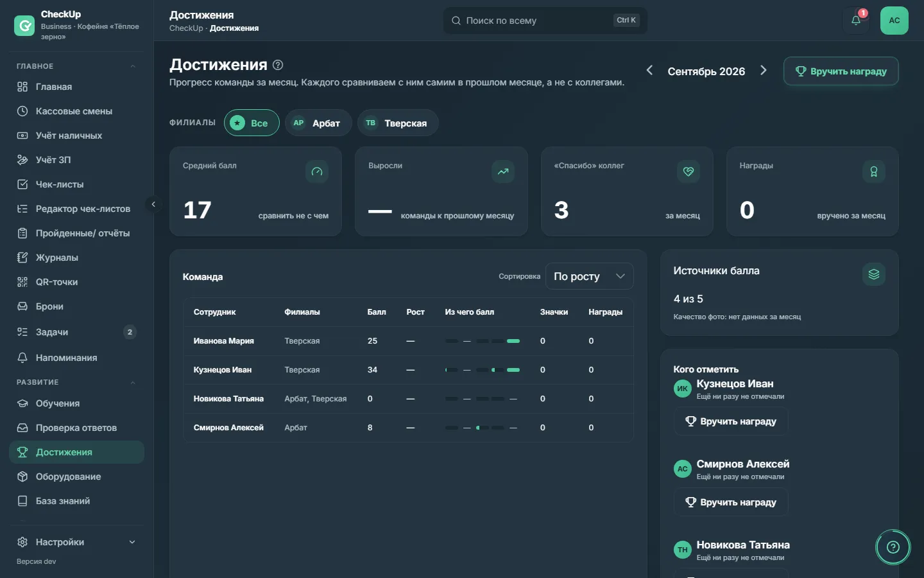This screenshot has height=578, width=924.
Task: Filter by the Арбат branch
Action: tap(318, 123)
